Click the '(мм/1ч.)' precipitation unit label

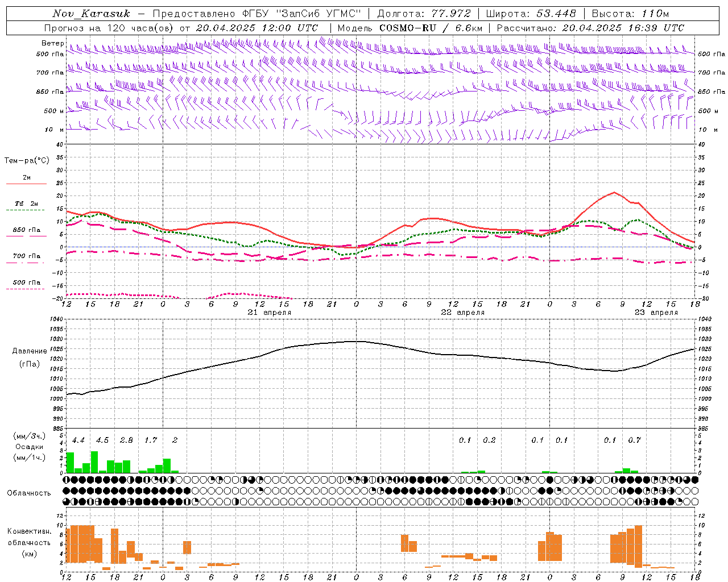(x=29, y=458)
